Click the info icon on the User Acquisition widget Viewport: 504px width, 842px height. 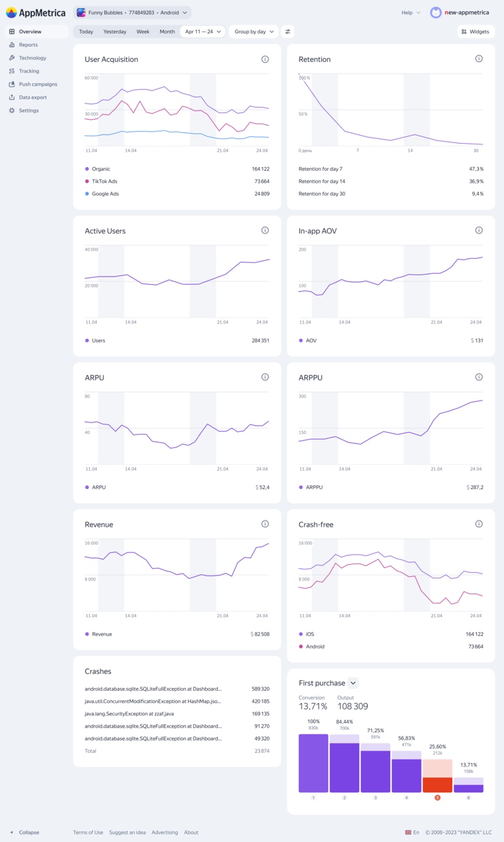tap(265, 59)
